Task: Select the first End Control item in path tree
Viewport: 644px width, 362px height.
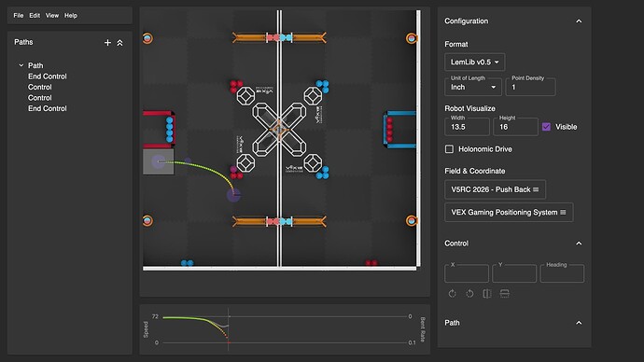Action: [x=48, y=77]
